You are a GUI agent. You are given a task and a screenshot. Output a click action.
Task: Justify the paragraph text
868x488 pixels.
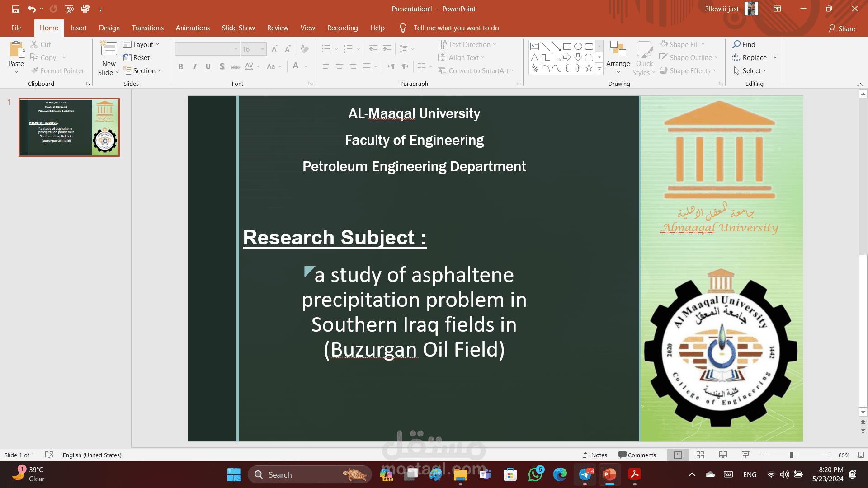367,66
